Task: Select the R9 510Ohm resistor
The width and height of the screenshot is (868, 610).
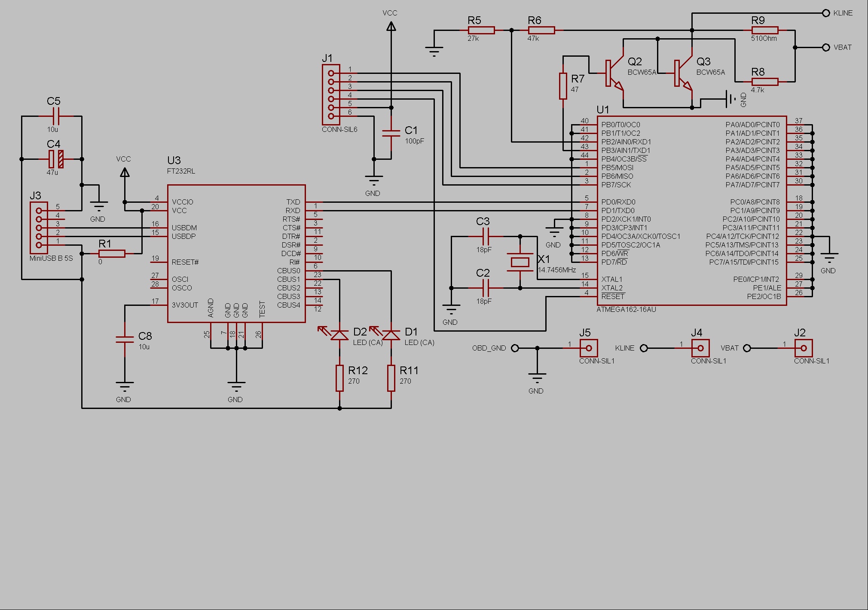Action: pos(765,30)
